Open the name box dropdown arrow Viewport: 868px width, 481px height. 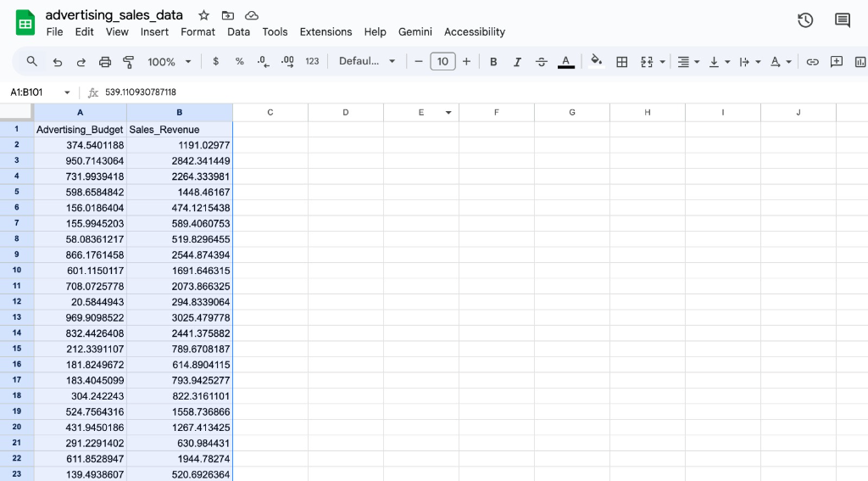click(67, 92)
